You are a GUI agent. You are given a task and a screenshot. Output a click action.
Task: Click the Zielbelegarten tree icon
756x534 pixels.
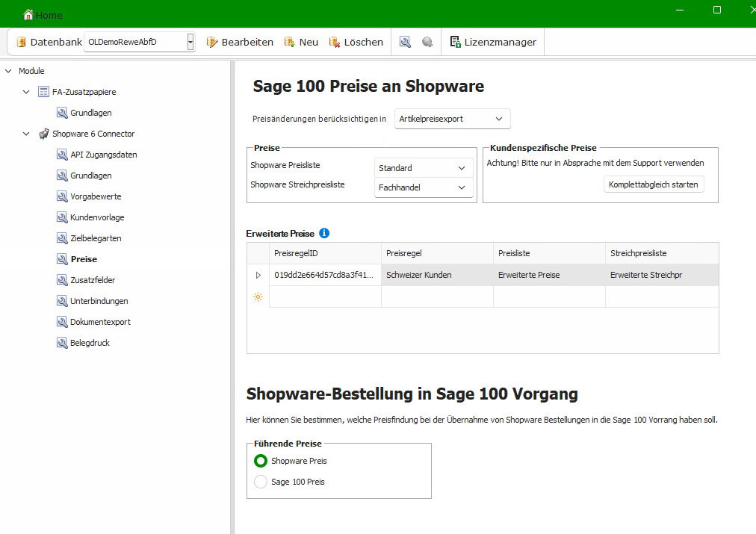[x=62, y=238]
